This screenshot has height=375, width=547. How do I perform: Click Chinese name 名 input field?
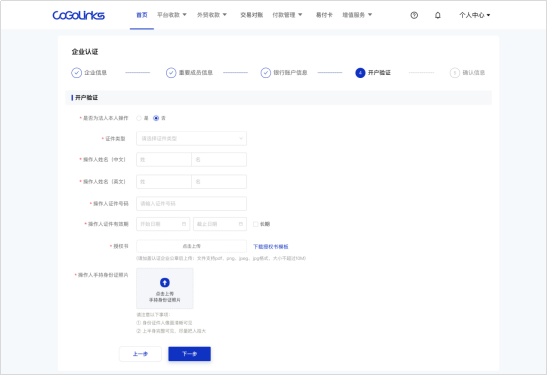(x=219, y=159)
